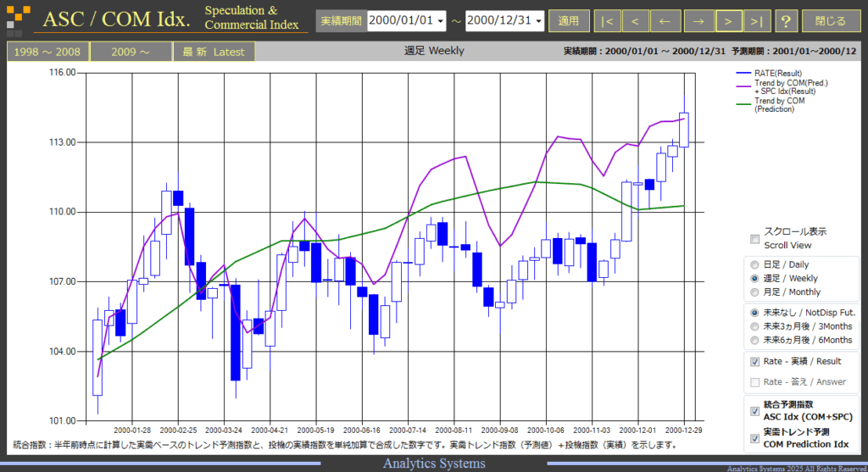The image size is (868, 472).
Task: Click the single > next navigation button
Action: 728,21
